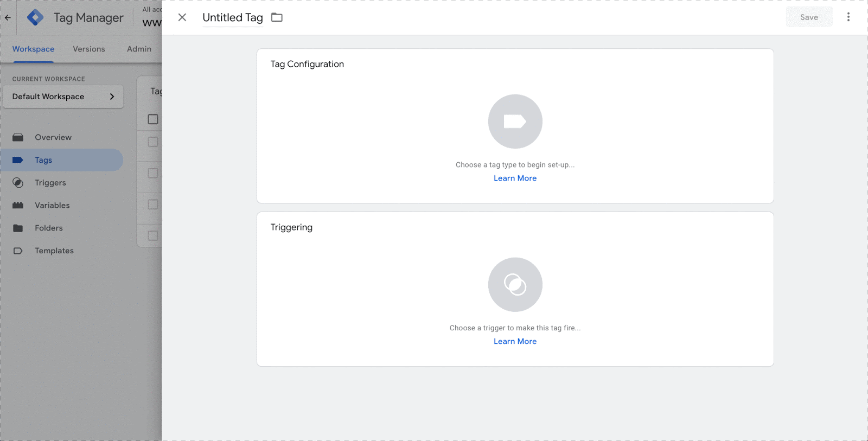Edit the Untitled Tag name field

click(233, 17)
